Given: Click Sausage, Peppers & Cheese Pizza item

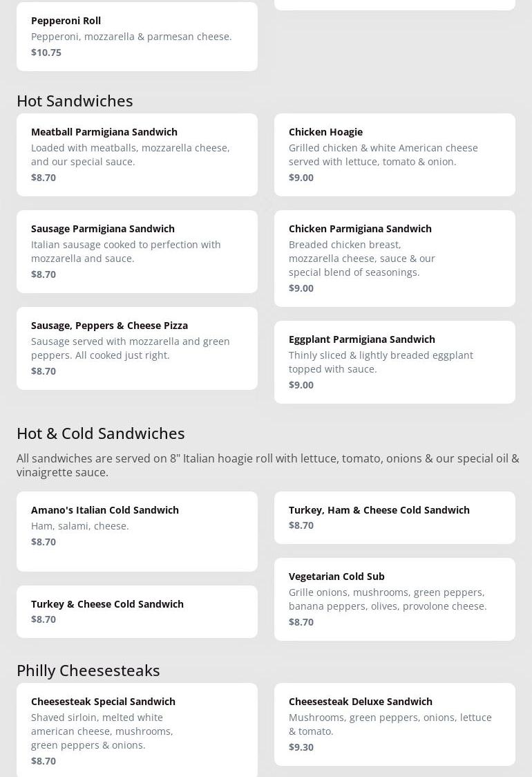Looking at the screenshot, I should 137,348.
